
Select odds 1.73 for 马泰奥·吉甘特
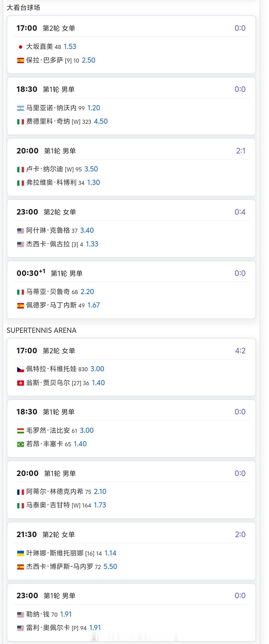(x=100, y=505)
